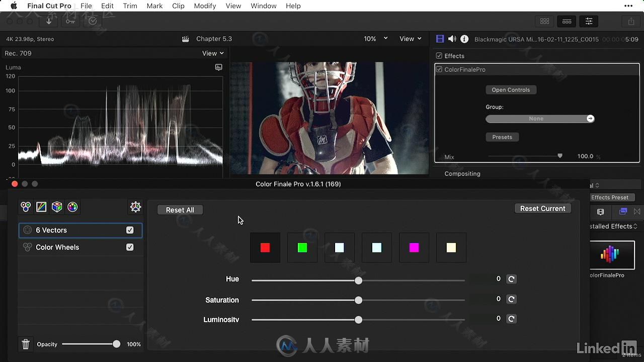Add a Vectors layer via the color wheel icon
The height and width of the screenshot is (362, 644).
pyautogui.click(x=72, y=207)
